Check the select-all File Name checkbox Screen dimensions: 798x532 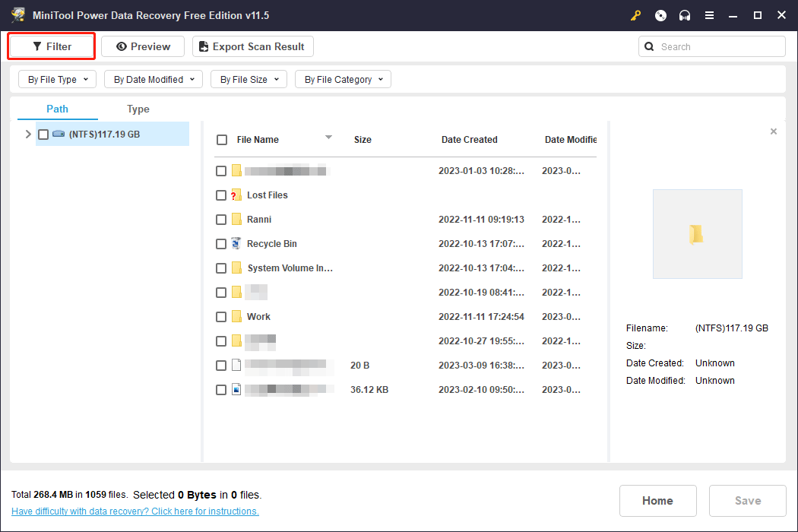pyautogui.click(x=222, y=140)
